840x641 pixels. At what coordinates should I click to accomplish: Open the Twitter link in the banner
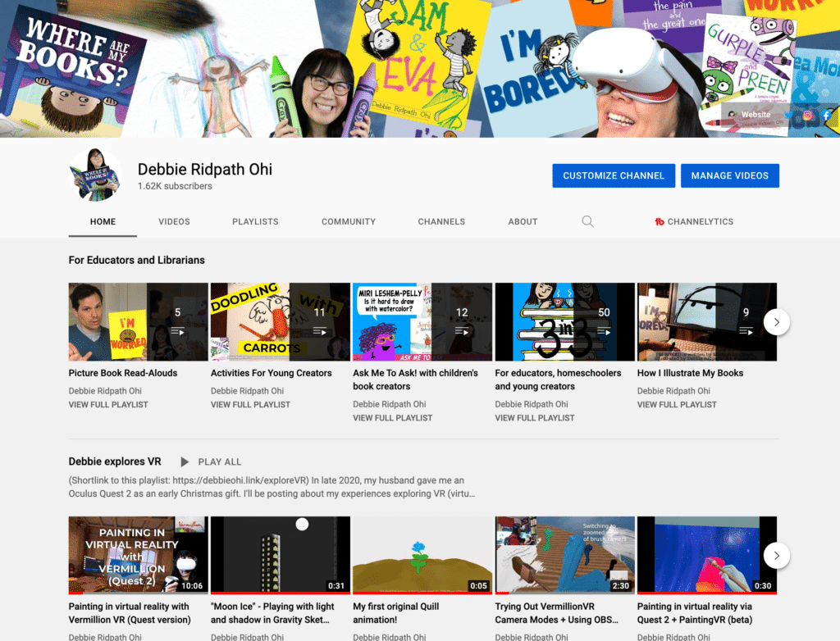[x=788, y=115]
